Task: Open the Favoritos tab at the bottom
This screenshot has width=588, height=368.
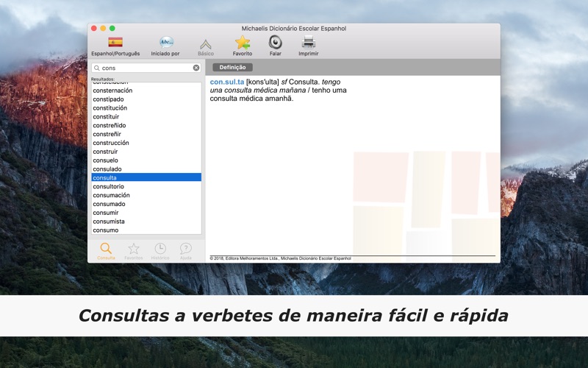Action: 134,251
